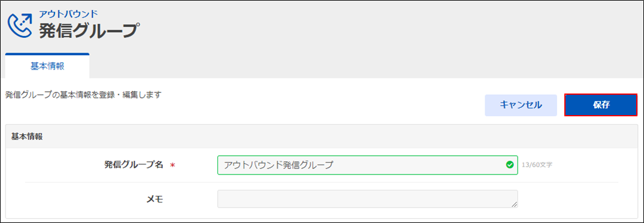Click the アウトバウンド category label
The image size is (644, 223).
point(68,14)
